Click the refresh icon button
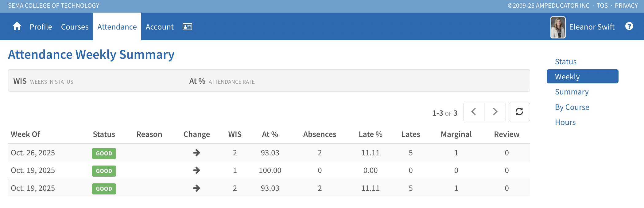The width and height of the screenshot is (644, 208). coord(519,112)
